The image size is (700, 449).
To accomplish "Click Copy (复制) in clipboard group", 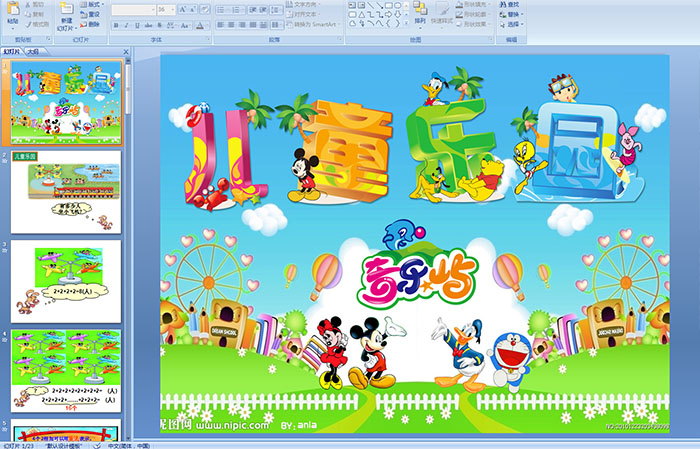I will tap(34, 14).
